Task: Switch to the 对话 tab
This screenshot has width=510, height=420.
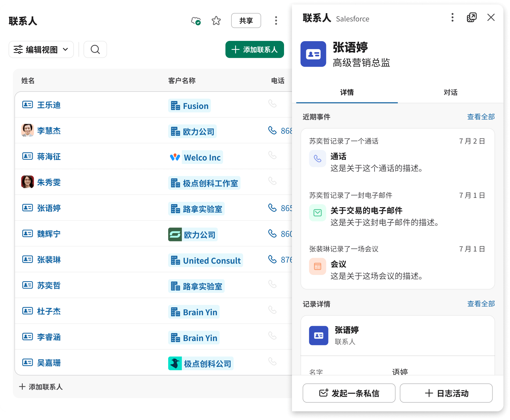Action: (x=450, y=93)
